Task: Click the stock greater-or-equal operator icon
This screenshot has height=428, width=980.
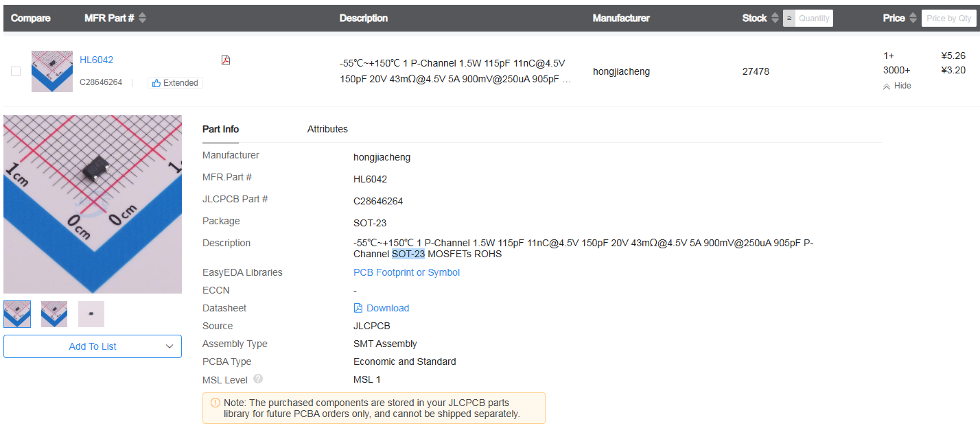Action: coord(789,19)
